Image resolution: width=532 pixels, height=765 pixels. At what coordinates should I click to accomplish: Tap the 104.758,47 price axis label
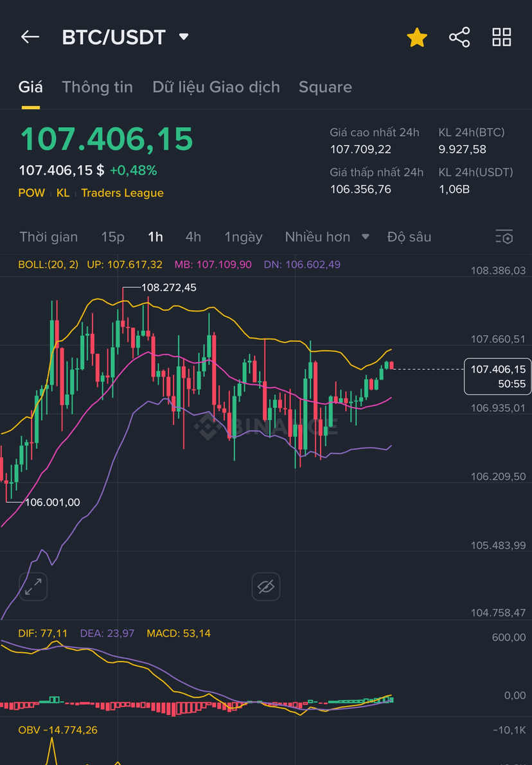tap(499, 612)
